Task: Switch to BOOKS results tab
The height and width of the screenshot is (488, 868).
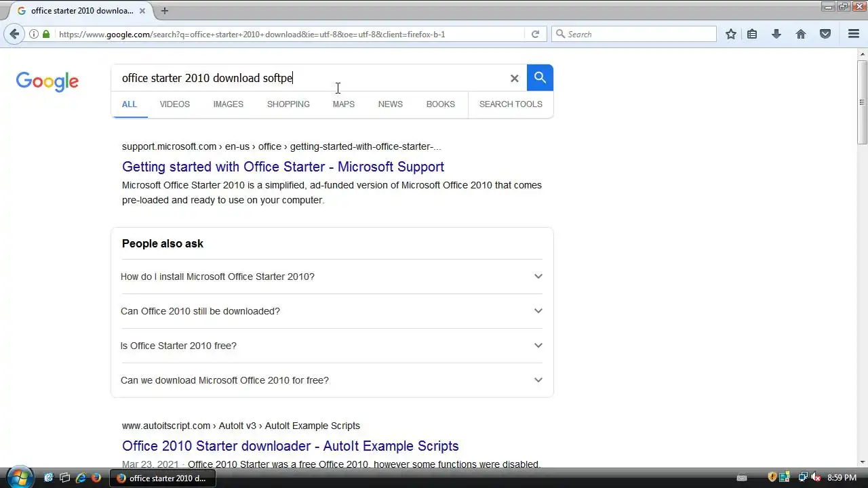Action: click(x=441, y=104)
